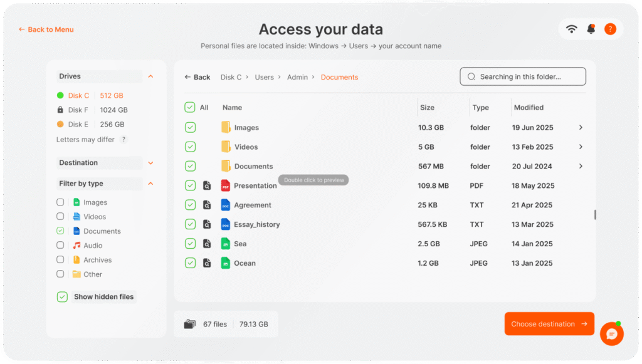Image resolution: width=642 pixels, height=364 pixels.
Task: Click the orange help question mark icon
Action: 609,29
